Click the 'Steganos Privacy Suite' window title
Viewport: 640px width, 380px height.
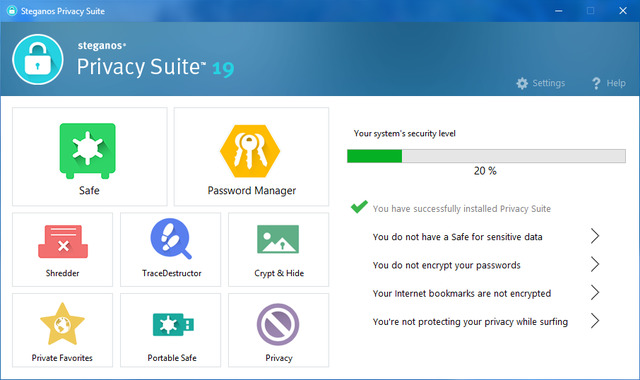click(63, 11)
